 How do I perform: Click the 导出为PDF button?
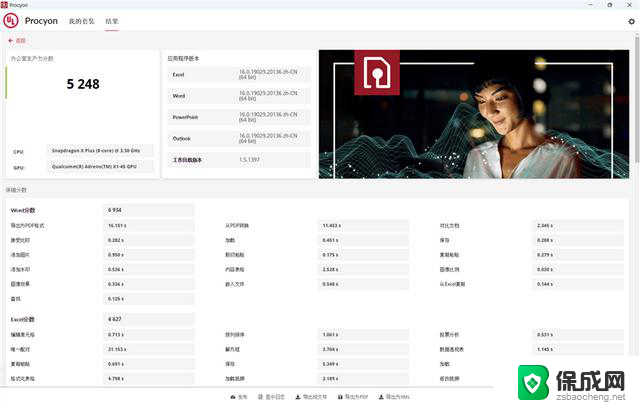click(x=353, y=397)
